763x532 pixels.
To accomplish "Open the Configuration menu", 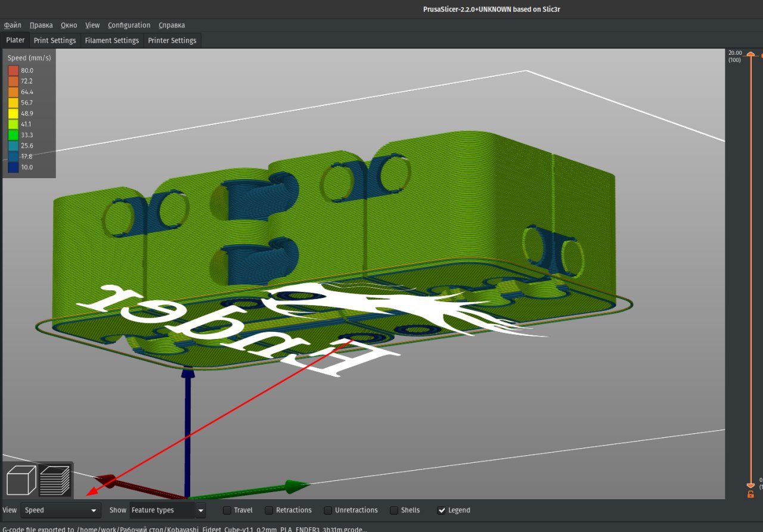I will coord(129,25).
